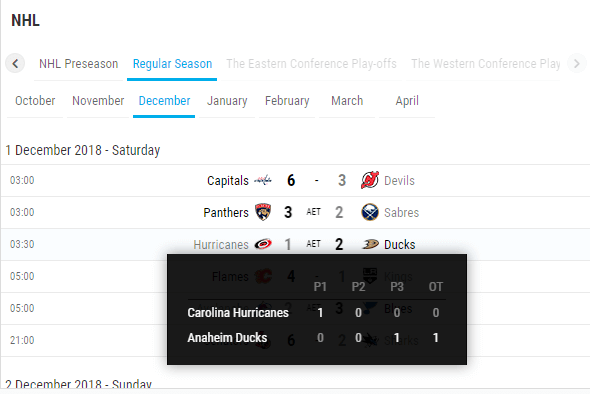This screenshot has width=590, height=394.
Task: Show next season tabs with right arrow
Action: point(577,63)
